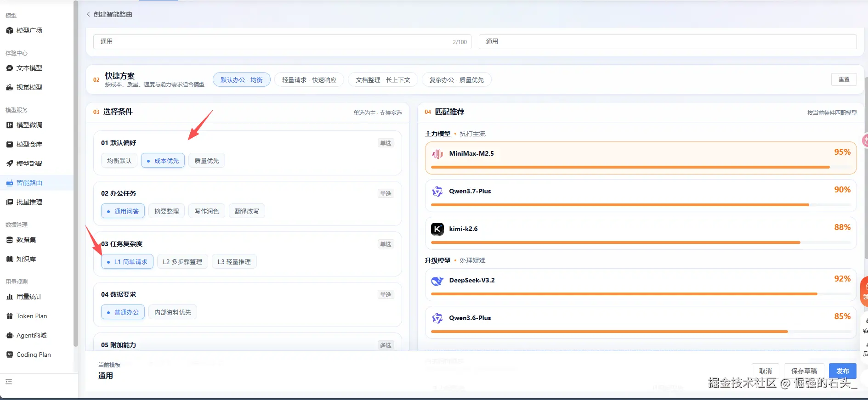Click the 知识库 book icon
The height and width of the screenshot is (400, 868).
(x=9, y=259)
